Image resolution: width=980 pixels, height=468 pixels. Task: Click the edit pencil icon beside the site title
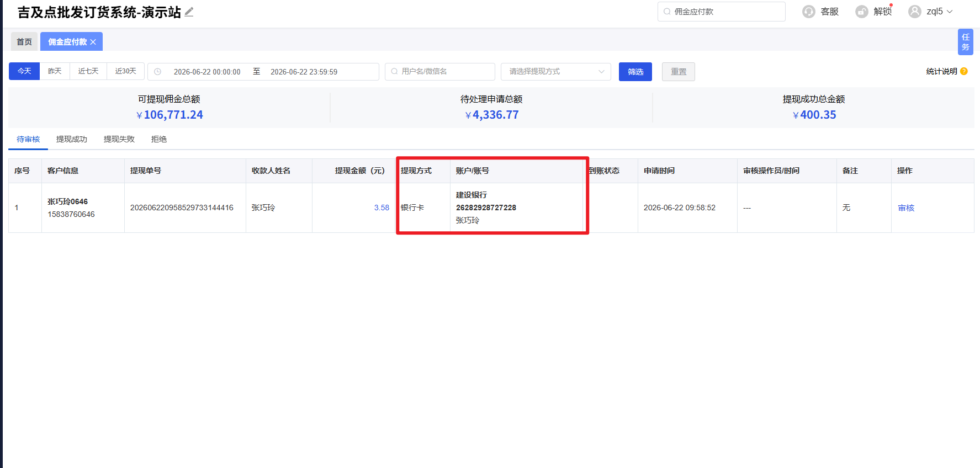(189, 12)
